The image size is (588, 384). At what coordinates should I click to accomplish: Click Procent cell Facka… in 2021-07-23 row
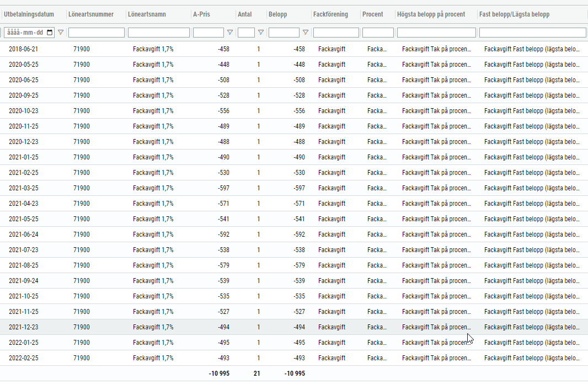[377, 250]
